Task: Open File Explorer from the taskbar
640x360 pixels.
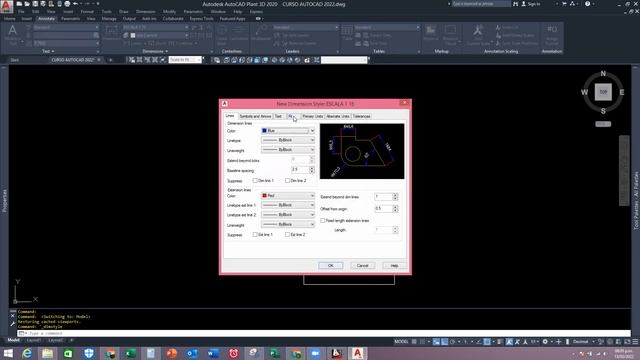Action: pyautogui.click(x=48, y=353)
